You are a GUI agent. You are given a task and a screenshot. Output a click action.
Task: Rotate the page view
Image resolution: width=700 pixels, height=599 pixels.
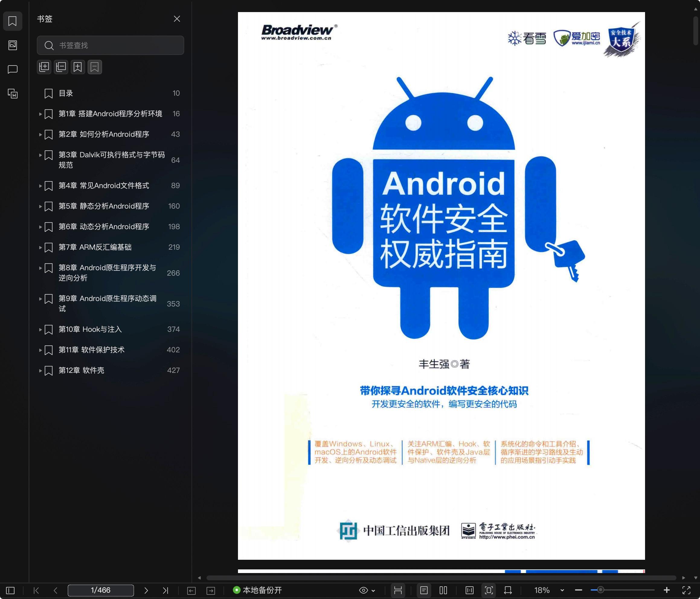(x=508, y=590)
